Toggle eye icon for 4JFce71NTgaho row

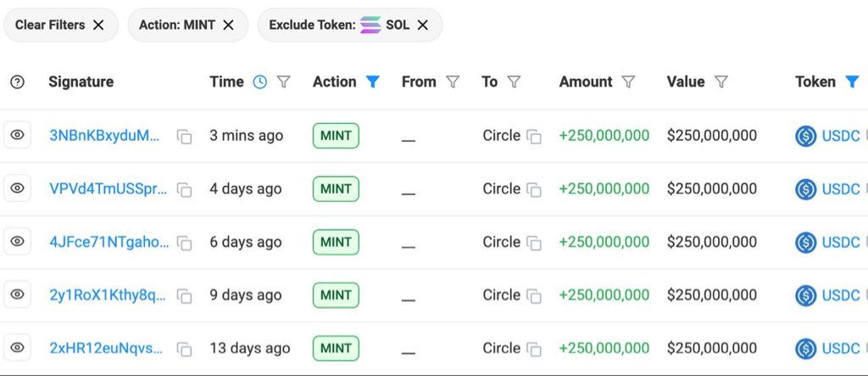(17, 242)
